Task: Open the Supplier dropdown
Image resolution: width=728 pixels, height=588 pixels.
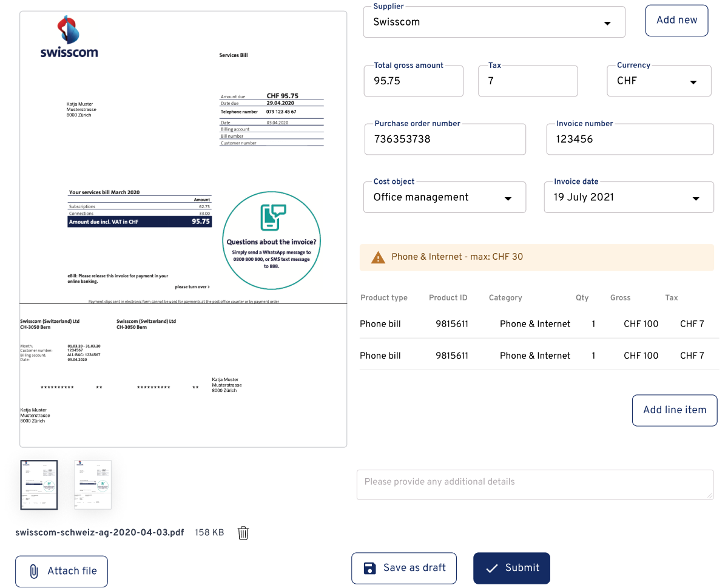Action: [x=607, y=22]
